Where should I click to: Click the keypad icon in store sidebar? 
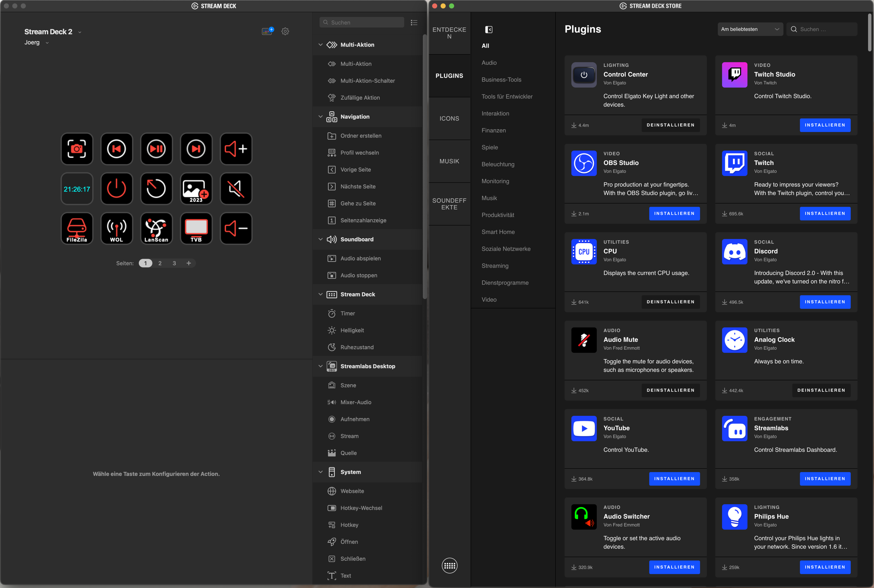click(x=449, y=565)
